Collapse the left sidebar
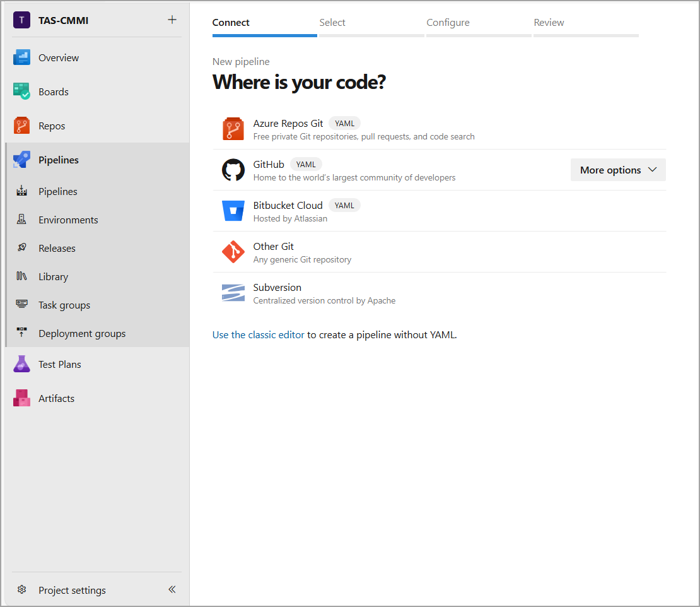The height and width of the screenshot is (607, 700). click(172, 589)
